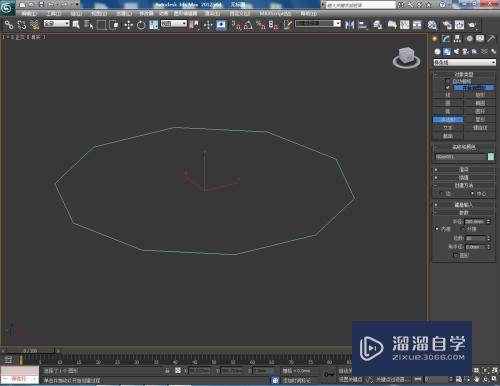Image resolution: width=500 pixels, height=386 pixels.
Task: Click the Rectangle shape button
Action: tap(480, 95)
